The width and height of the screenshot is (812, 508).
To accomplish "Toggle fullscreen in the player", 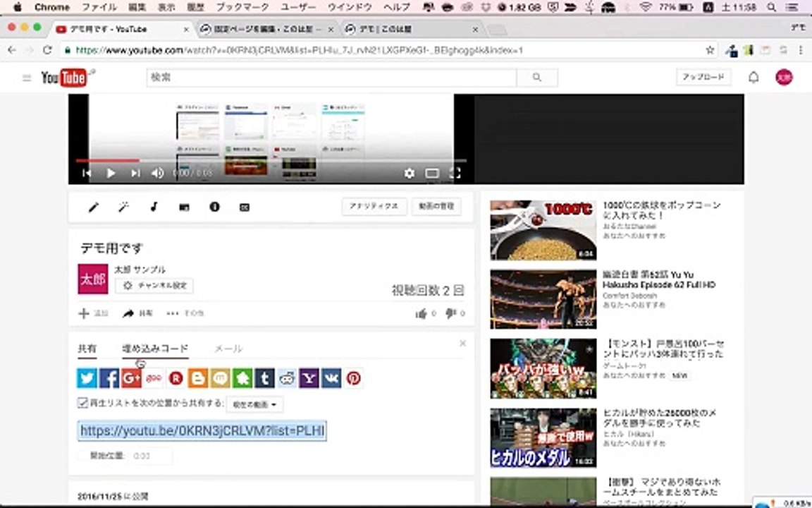I will [455, 173].
